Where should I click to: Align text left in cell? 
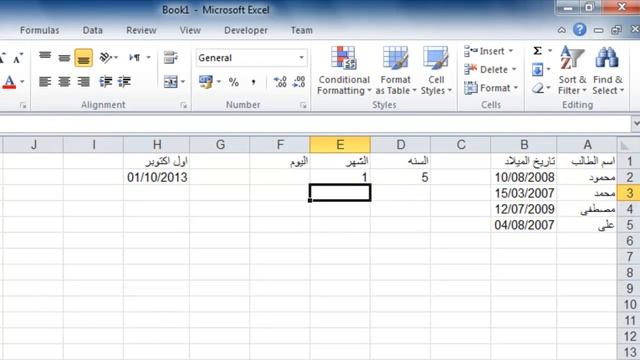45,82
